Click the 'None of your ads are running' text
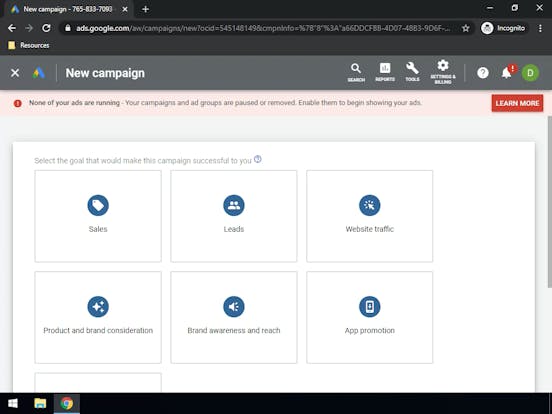 74,103
